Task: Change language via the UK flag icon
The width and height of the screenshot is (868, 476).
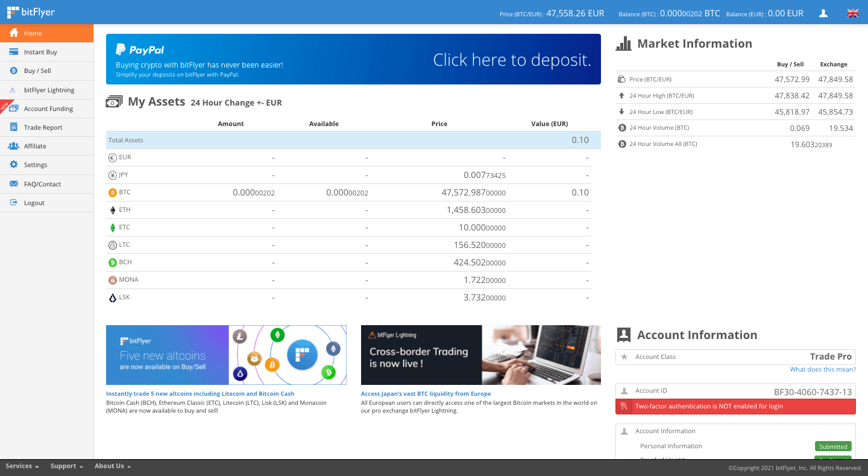Action: (x=852, y=13)
